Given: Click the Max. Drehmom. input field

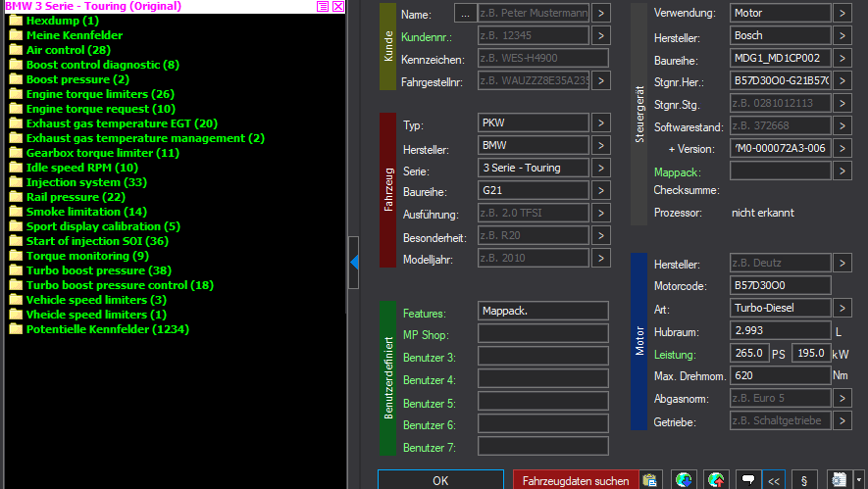Looking at the screenshot, I should coord(780,375).
